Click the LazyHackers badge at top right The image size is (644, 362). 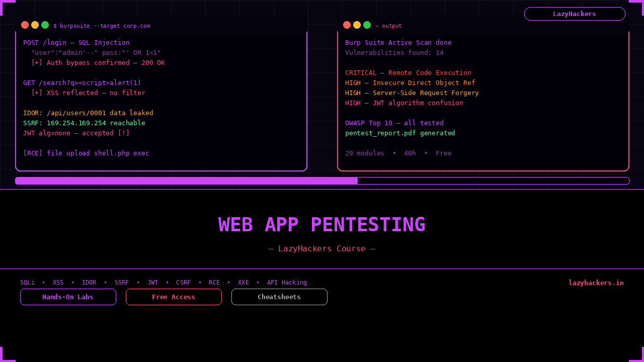pyautogui.click(x=575, y=14)
